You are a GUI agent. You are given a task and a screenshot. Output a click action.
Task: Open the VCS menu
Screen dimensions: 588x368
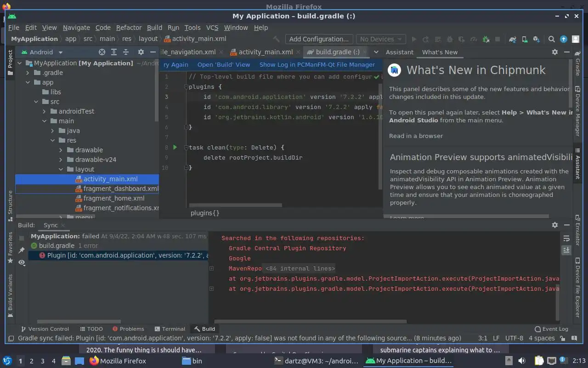point(212,28)
